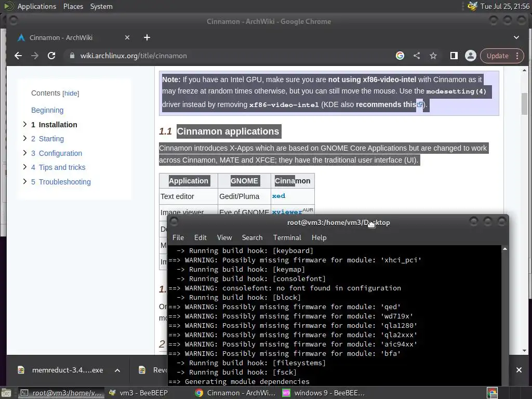Open the Chrome profile avatar
This screenshot has width=532, height=399.
pos(471,56)
